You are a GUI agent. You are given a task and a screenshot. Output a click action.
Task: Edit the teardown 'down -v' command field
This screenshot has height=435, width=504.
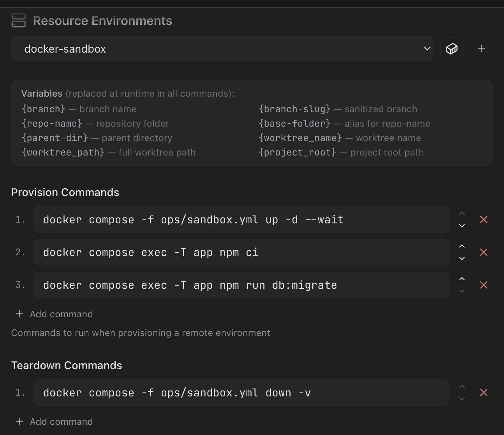pyautogui.click(x=241, y=393)
